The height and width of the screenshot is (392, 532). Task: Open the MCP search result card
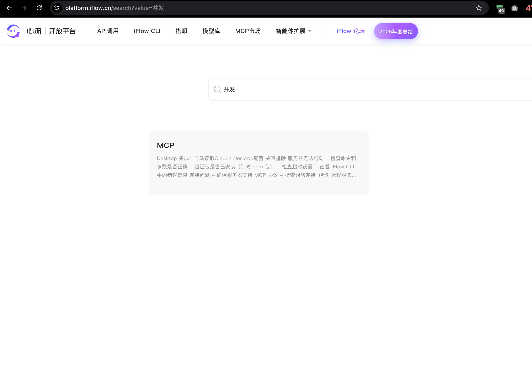click(258, 163)
